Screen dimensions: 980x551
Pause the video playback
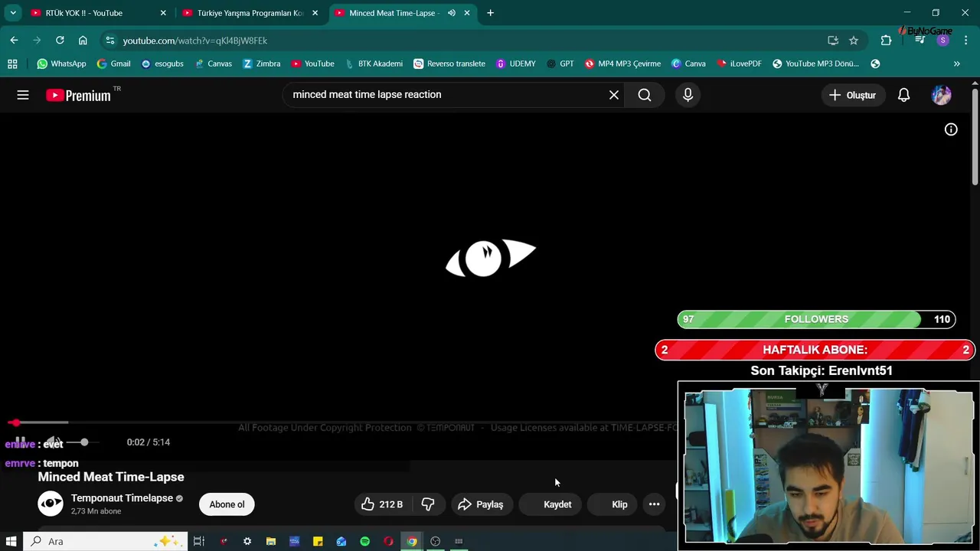[x=21, y=442]
